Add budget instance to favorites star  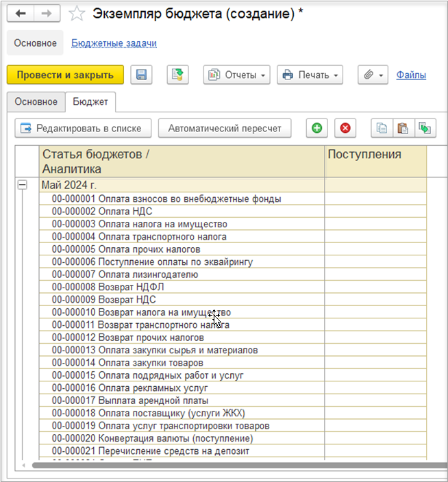click(77, 14)
